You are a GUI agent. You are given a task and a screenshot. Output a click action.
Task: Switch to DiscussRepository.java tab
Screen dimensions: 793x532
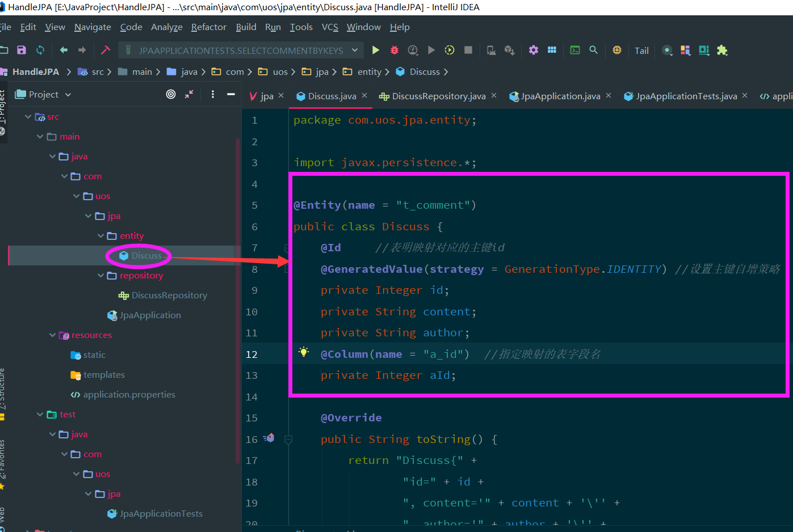click(438, 96)
